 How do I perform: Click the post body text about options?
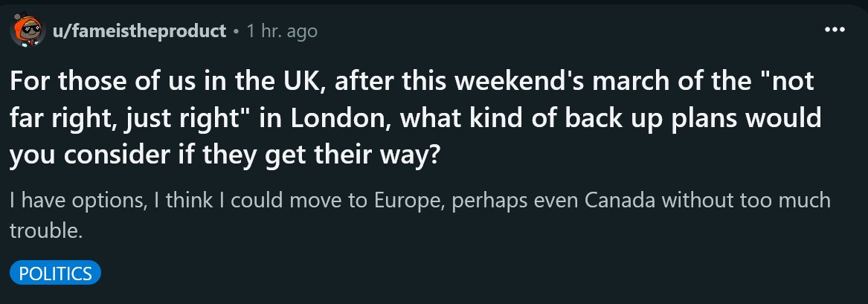(x=419, y=216)
